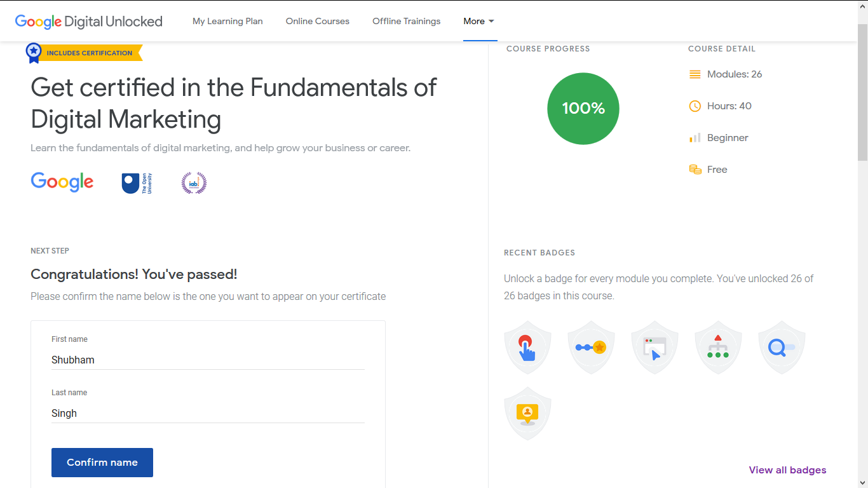
Task: Select the clicking-hand module badge
Action: [527, 347]
